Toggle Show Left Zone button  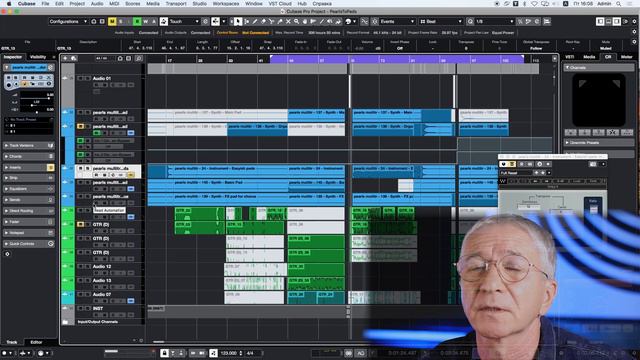tap(600, 21)
